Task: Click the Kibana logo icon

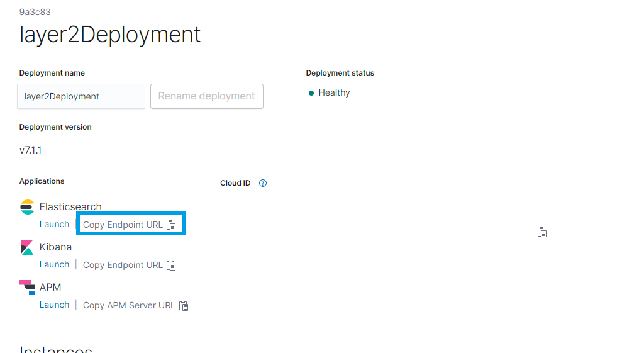Action: coord(27,247)
